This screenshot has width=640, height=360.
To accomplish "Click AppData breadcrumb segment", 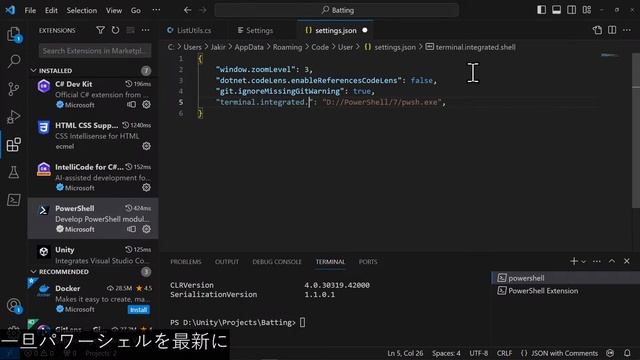I will [x=249, y=47].
